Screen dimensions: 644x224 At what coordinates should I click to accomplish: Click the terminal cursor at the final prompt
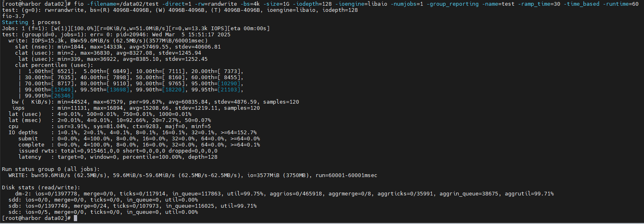point(76,218)
